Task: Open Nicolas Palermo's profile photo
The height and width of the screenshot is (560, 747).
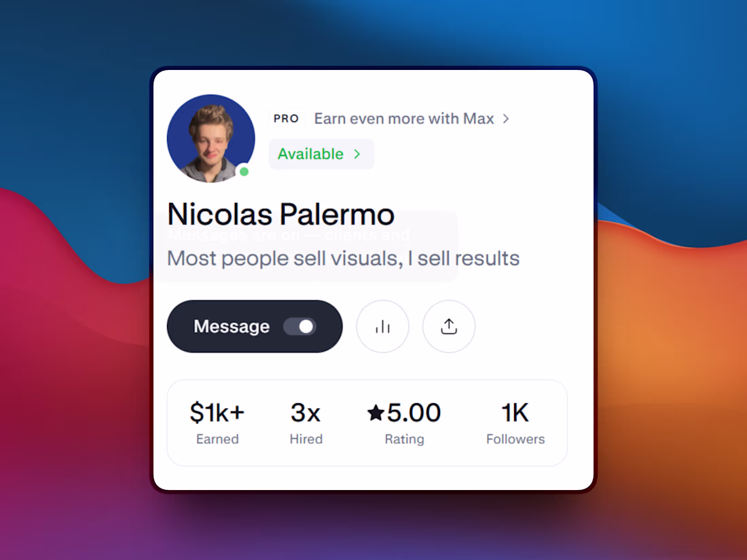Action: point(211,138)
